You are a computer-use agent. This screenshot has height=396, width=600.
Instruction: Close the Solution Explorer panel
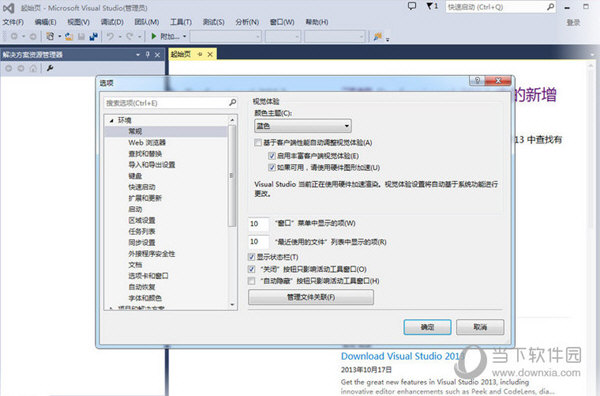tap(157, 55)
